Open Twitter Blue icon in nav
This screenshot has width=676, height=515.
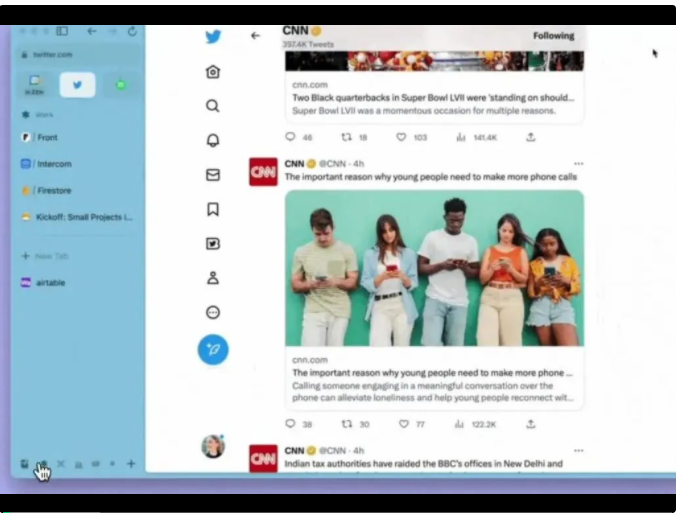click(213, 244)
